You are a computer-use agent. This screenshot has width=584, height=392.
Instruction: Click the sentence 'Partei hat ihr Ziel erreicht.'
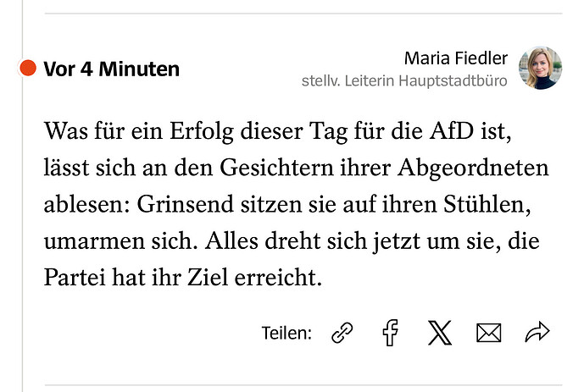point(183,278)
